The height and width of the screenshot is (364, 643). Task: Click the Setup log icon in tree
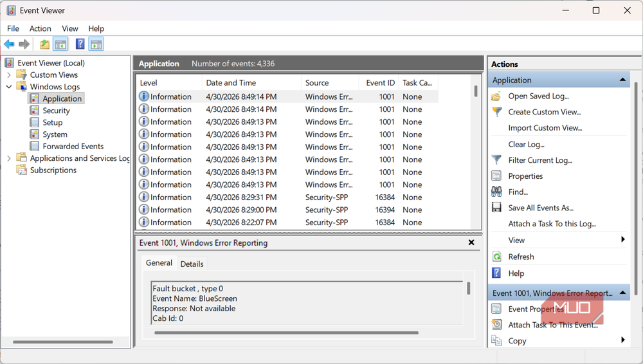tap(35, 122)
